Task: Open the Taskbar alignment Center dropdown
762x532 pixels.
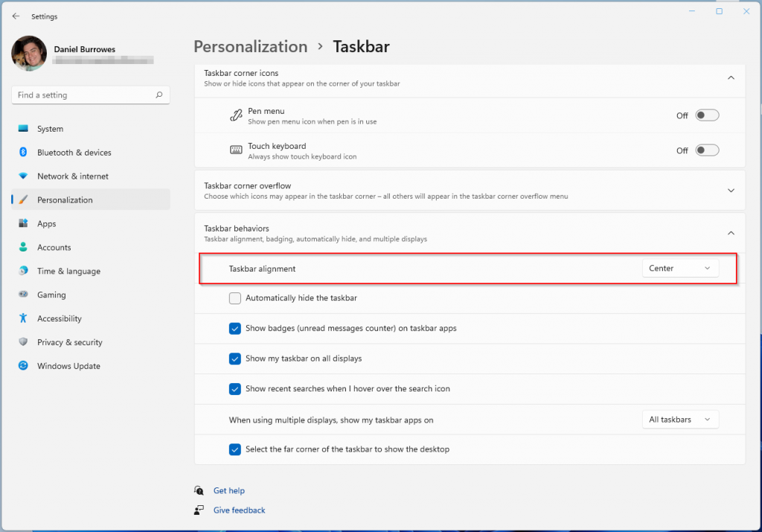Action: (680, 268)
